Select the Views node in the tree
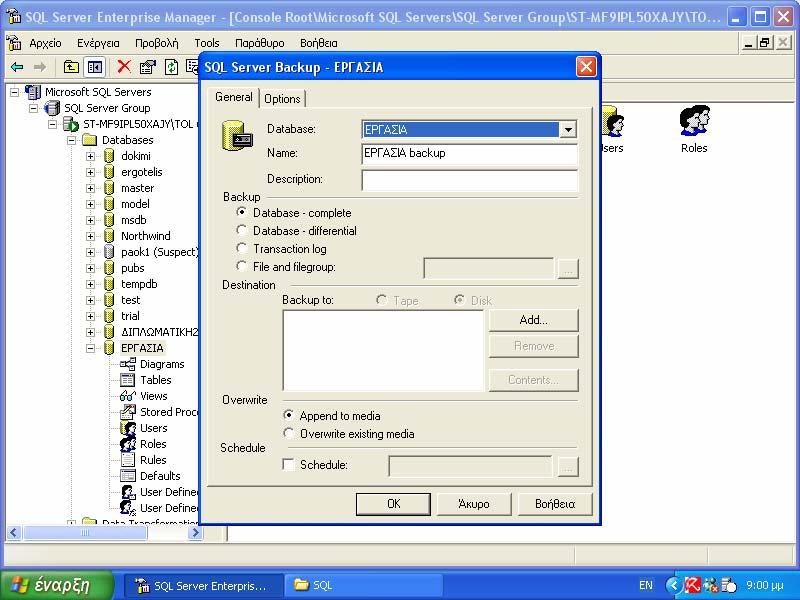 (x=153, y=396)
